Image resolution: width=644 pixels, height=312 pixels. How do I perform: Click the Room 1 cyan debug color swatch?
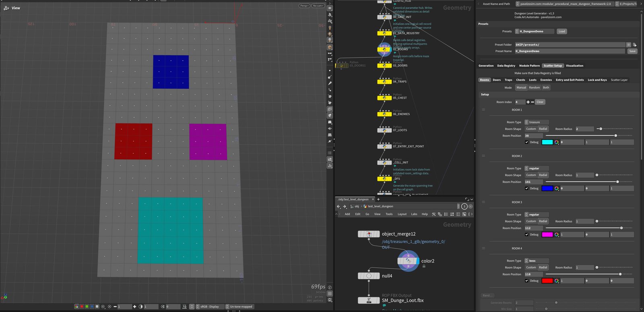pos(547,142)
